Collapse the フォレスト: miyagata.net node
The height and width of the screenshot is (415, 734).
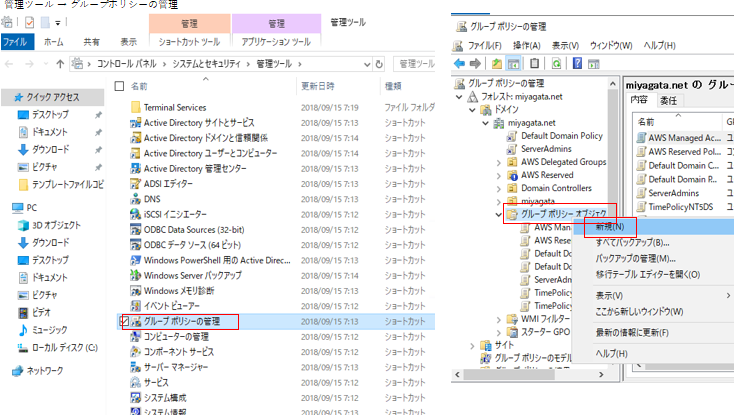459,97
